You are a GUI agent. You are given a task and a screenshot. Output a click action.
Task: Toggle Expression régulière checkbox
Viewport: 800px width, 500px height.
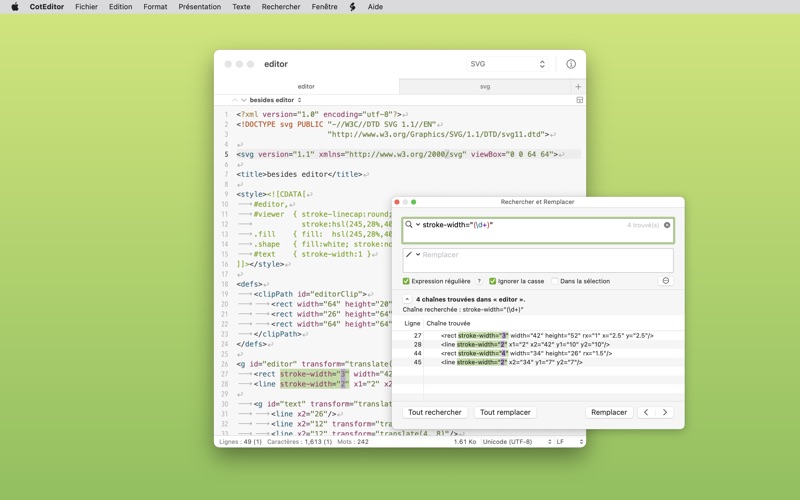pyautogui.click(x=406, y=281)
